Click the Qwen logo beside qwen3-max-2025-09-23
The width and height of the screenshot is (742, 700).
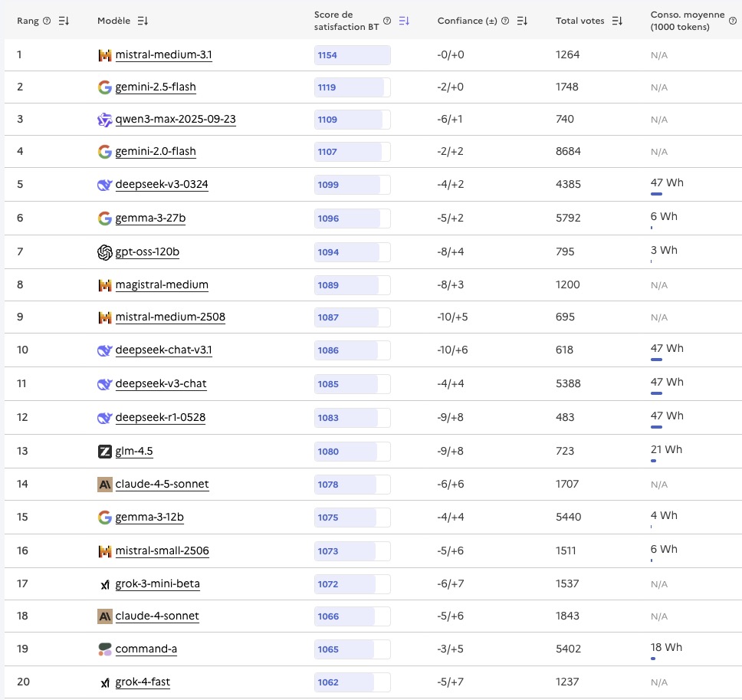tap(105, 120)
